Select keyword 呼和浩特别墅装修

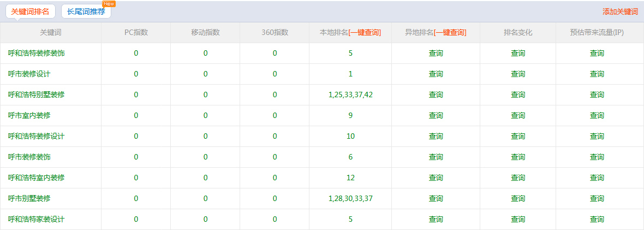click(x=37, y=95)
